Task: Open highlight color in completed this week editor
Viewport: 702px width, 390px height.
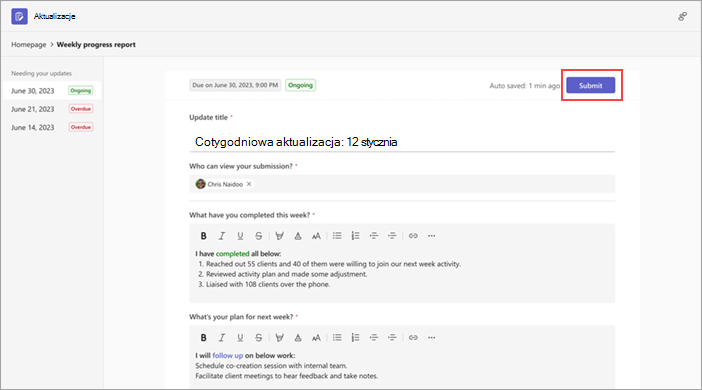Action: [279, 236]
